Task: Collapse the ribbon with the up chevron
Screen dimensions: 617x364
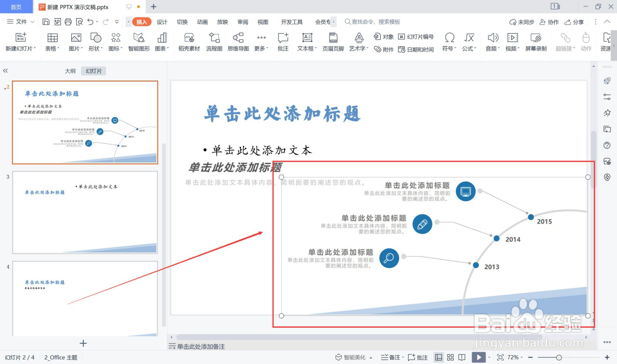Action: click(x=607, y=22)
